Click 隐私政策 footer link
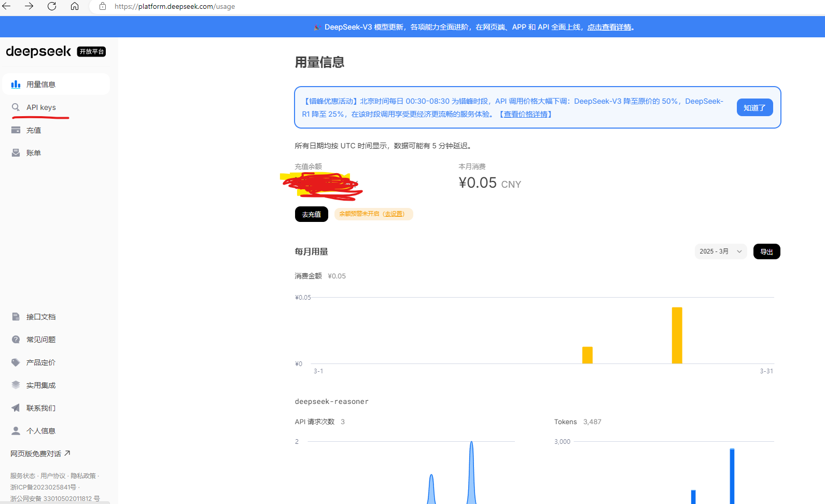825x504 pixels. (83, 475)
